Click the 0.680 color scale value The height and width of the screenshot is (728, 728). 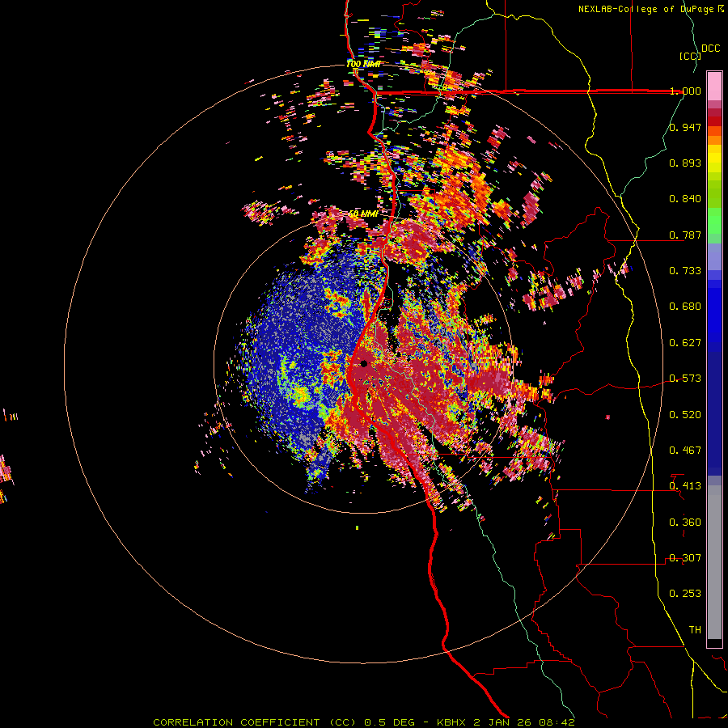pos(685,307)
